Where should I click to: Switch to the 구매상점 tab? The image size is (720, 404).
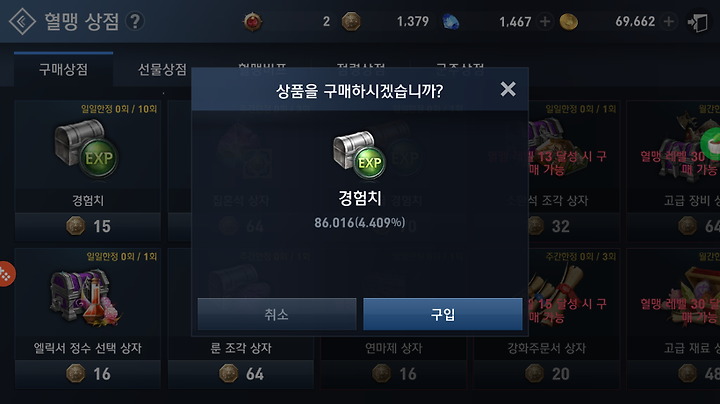coord(63,69)
